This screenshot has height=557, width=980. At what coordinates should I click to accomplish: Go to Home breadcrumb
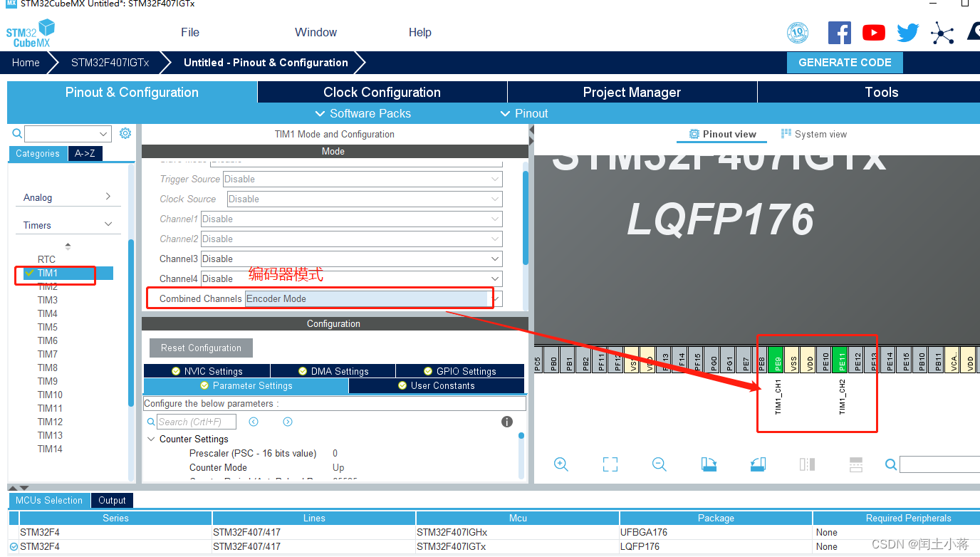[26, 63]
